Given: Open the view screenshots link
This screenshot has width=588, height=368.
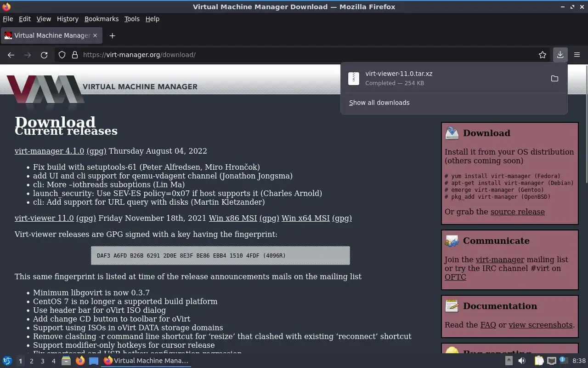Looking at the screenshot, I should click(541, 325).
